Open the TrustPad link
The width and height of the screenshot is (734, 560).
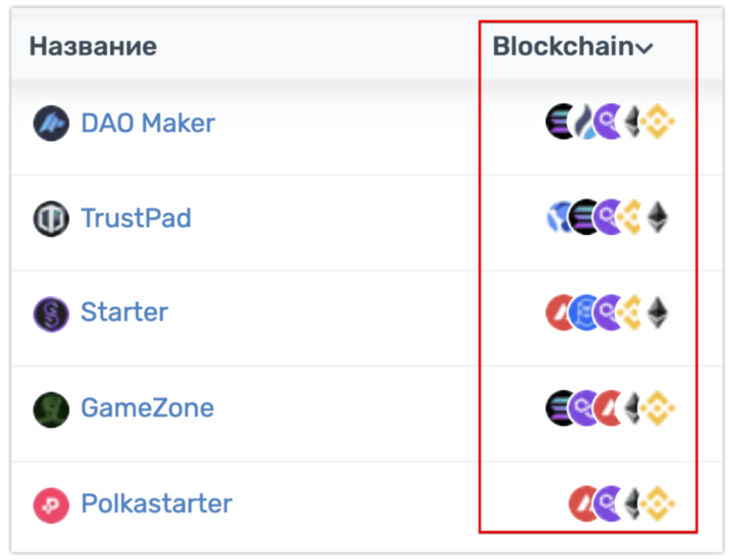[136, 219]
